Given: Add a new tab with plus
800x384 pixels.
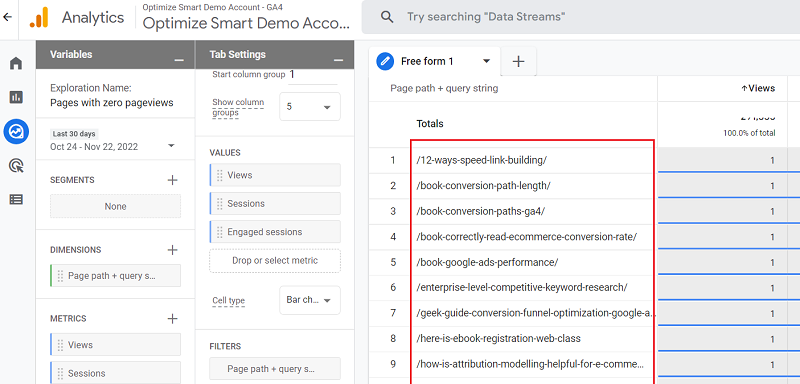Looking at the screenshot, I should (518, 61).
